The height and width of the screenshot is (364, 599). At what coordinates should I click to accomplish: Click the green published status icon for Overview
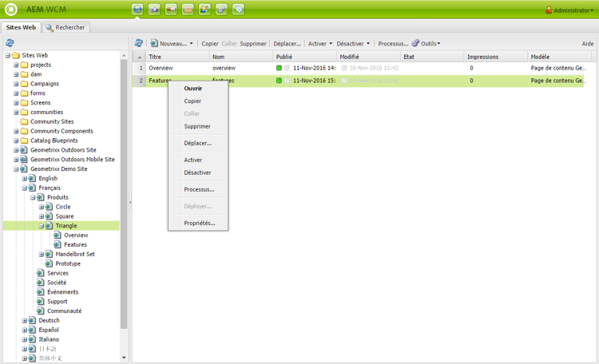[x=279, y=68]
